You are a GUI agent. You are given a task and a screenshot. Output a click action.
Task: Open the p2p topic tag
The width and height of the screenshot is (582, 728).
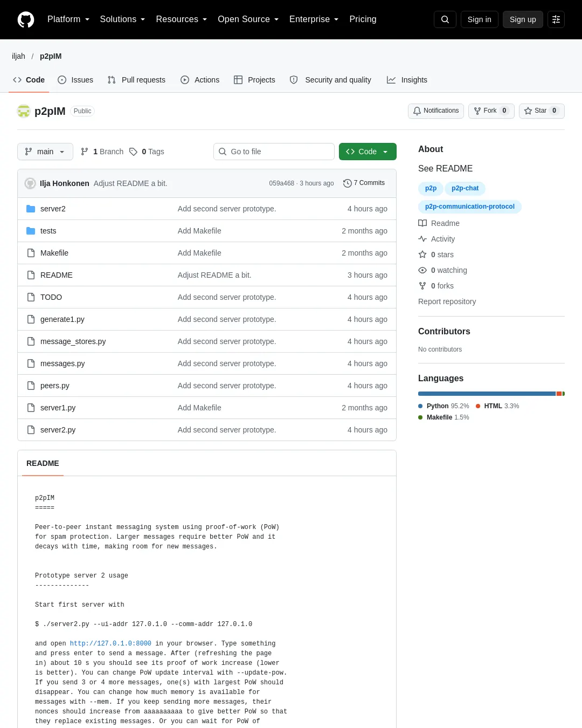click(x=431, y=188)
